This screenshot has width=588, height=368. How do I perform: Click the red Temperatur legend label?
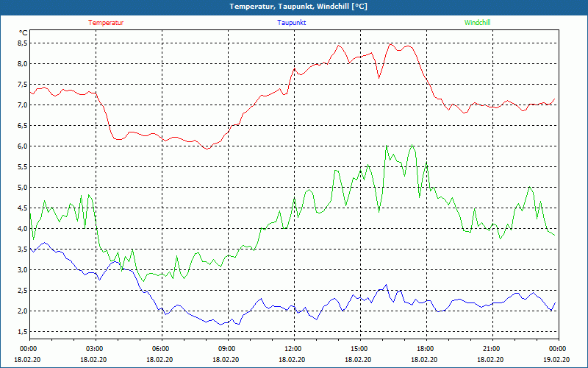coord(106,23)
